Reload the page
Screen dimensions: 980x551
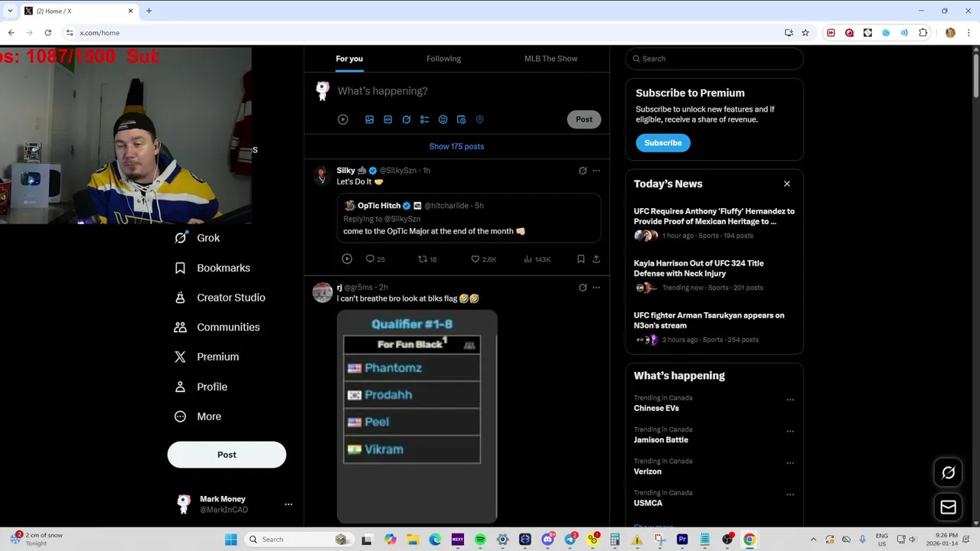coord(47,33)
